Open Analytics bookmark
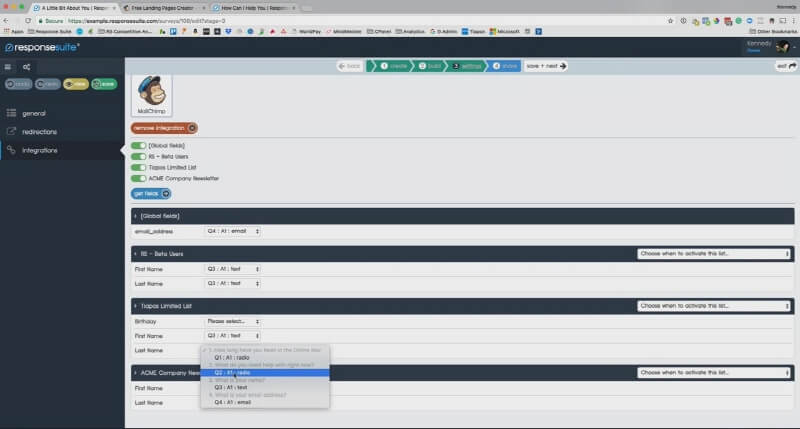Image resolution: width=800 pixels, height=429 pixels. click(x=410, y=32)
